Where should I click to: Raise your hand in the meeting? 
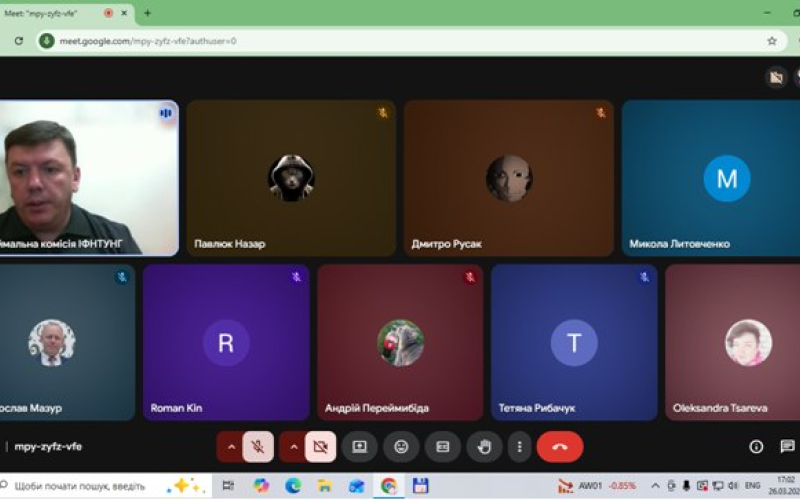(x=485, y=447)
